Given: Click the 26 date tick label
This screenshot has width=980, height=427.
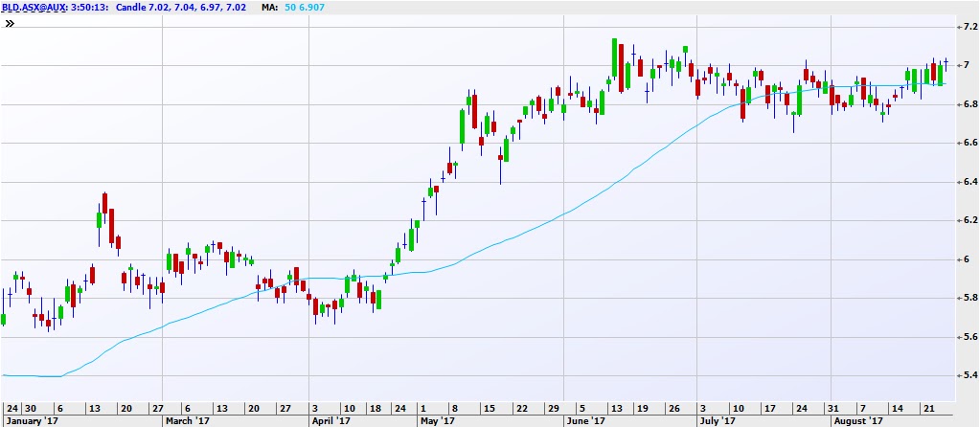Looking at the screenshot, I should 673,408.
